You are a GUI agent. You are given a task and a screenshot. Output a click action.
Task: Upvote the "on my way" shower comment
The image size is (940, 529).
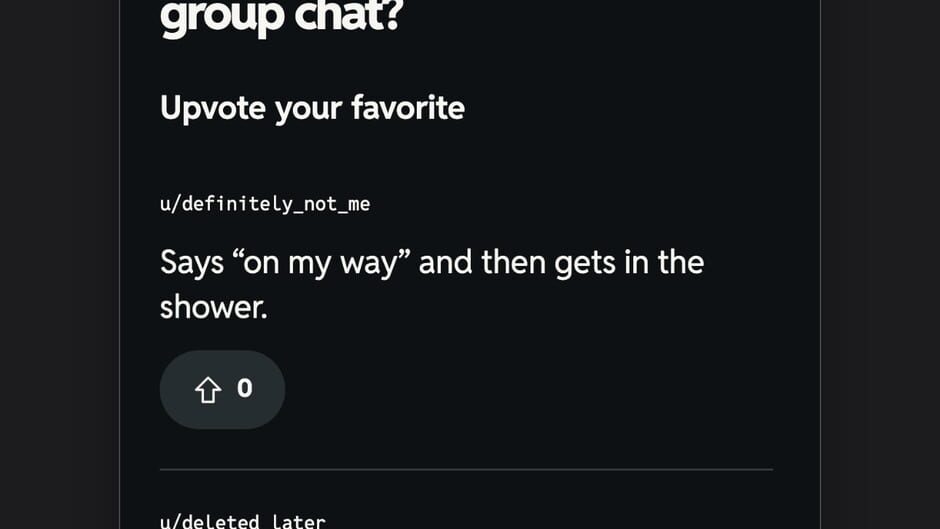pyautogui.click(x=222, y=390)
